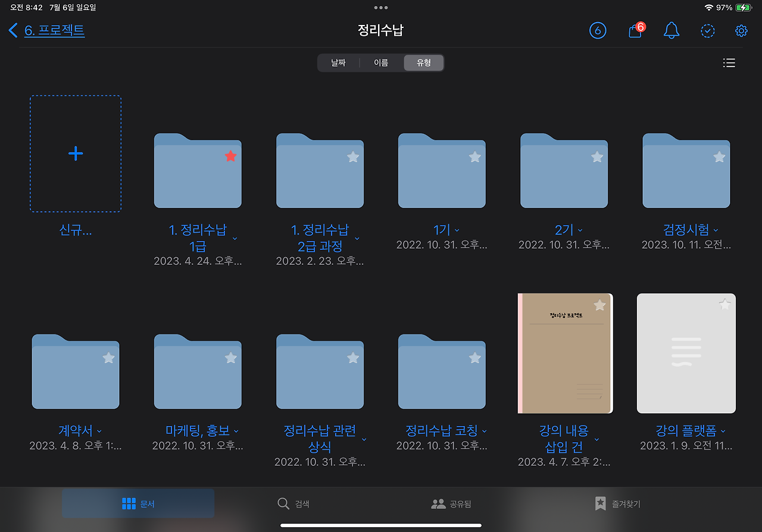Tap the circled 6 connection icon
This screenshot has height=532, width=762.
pos(598,30)
